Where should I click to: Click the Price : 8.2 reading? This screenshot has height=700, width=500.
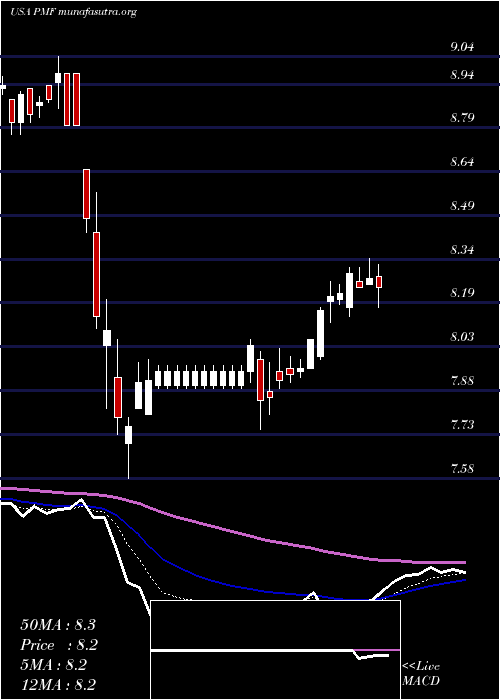click(59, 645)
